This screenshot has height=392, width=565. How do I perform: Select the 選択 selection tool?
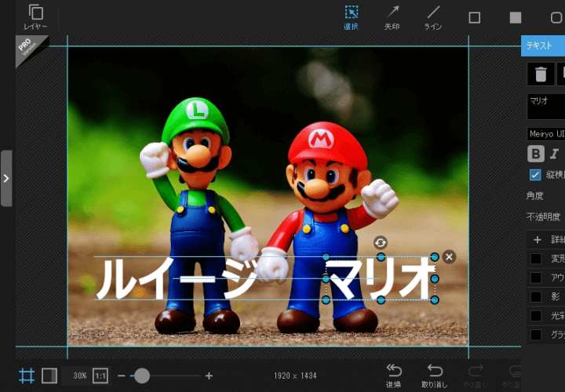point(351,17)
